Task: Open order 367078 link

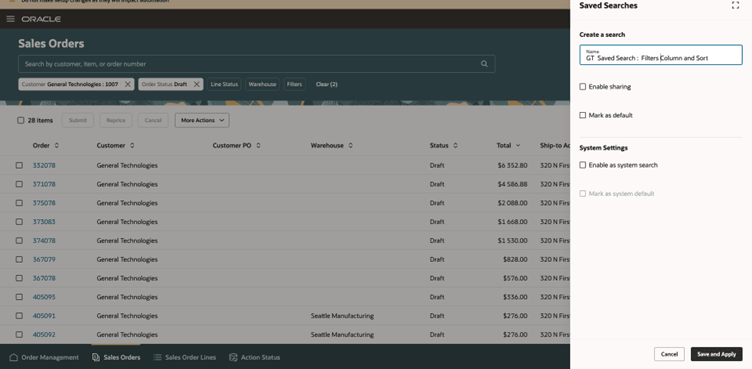Action: tap(44, 278)
